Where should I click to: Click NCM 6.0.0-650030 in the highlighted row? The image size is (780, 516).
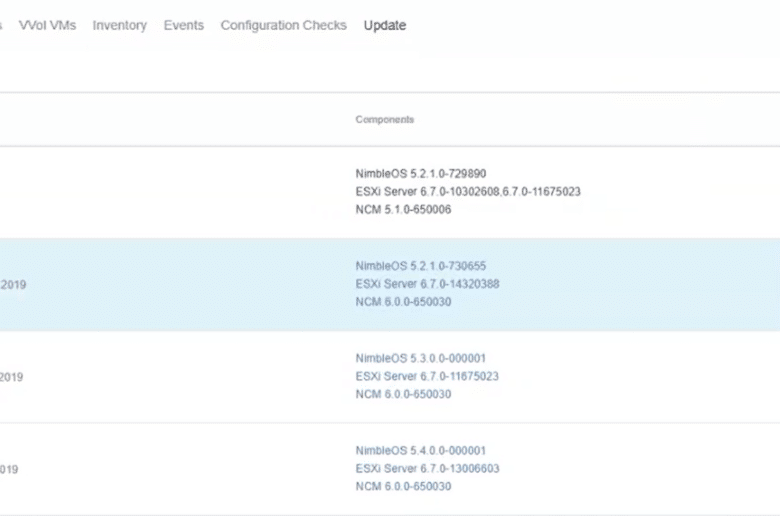point(403,302)
